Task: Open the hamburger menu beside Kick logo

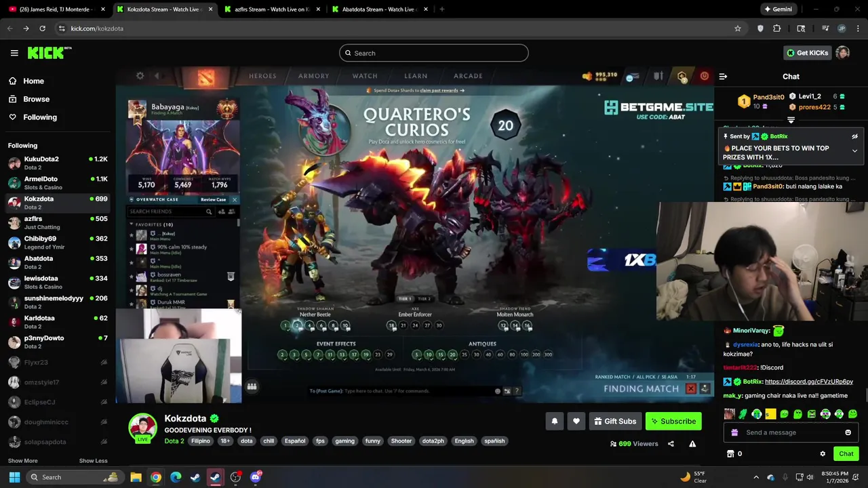Action: click(x=14, y=53)
